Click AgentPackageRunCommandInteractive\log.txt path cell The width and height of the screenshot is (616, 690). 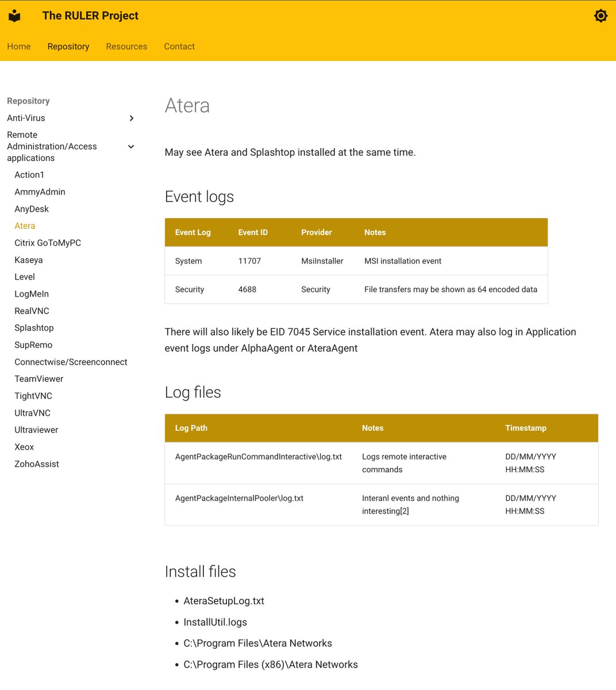(259, 457)
